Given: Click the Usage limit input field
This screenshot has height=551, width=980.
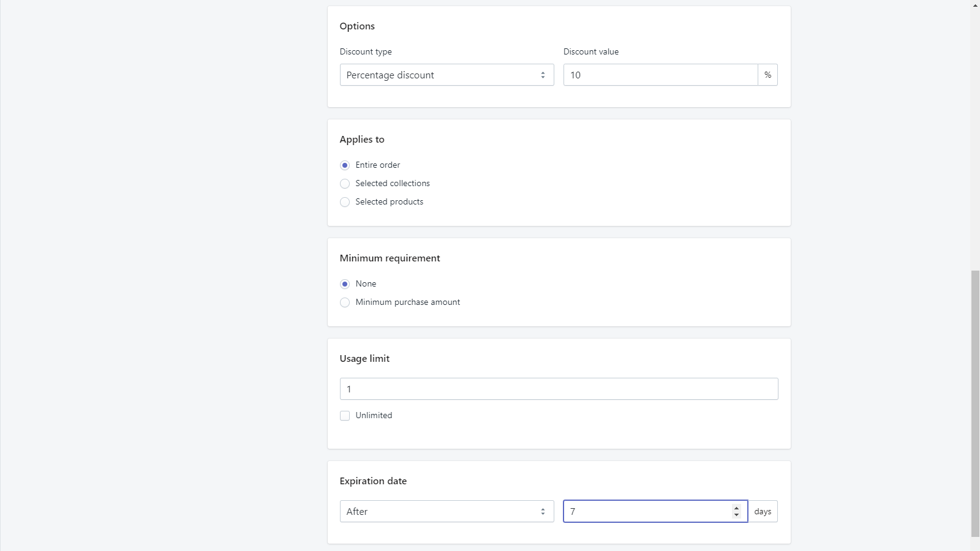Looking at the screenshot, I should (x=559, y=389).
